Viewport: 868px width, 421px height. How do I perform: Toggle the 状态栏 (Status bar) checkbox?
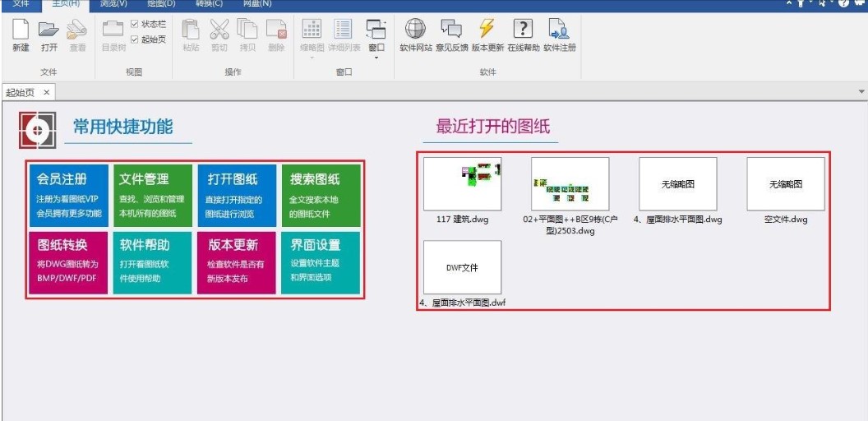[135, 24]
